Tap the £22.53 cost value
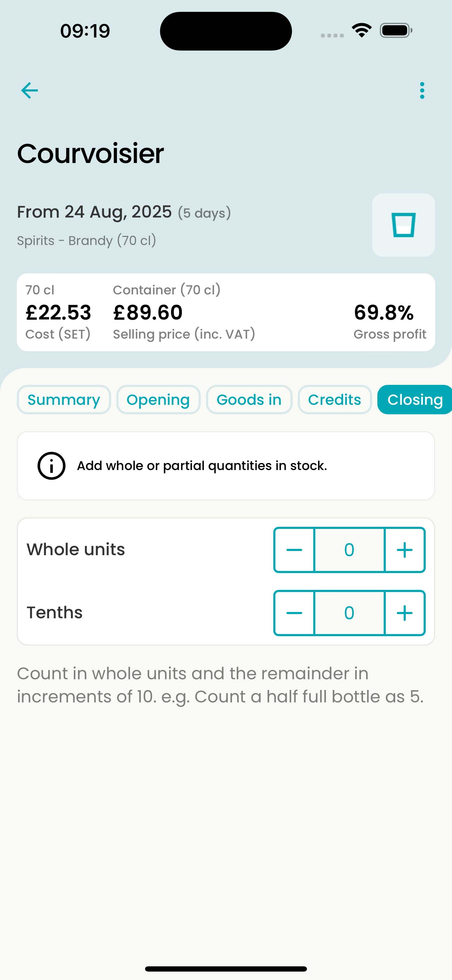The height and width of the screenshot is (980, 452). point(58,312)
